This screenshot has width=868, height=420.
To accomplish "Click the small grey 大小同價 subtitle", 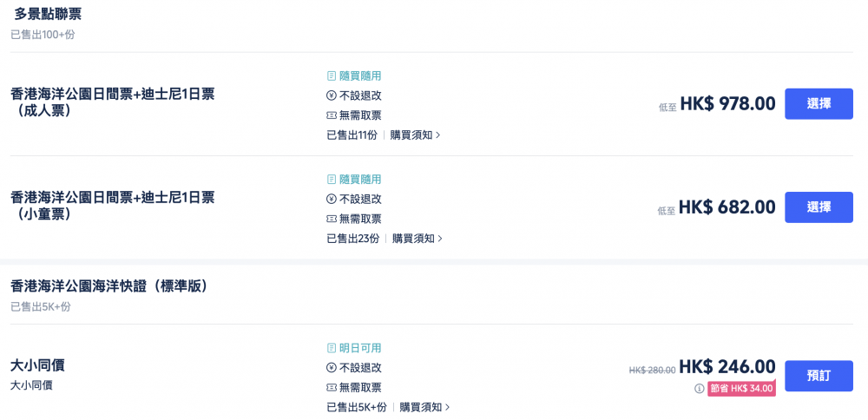I will coord(31,385).
